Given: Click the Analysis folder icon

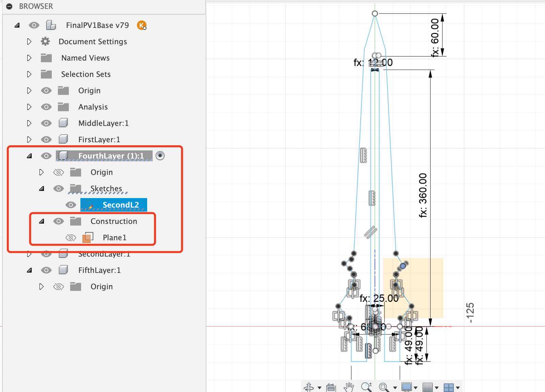Looking at the screenshot, I should pyautogui.click(x=63, y=107).
